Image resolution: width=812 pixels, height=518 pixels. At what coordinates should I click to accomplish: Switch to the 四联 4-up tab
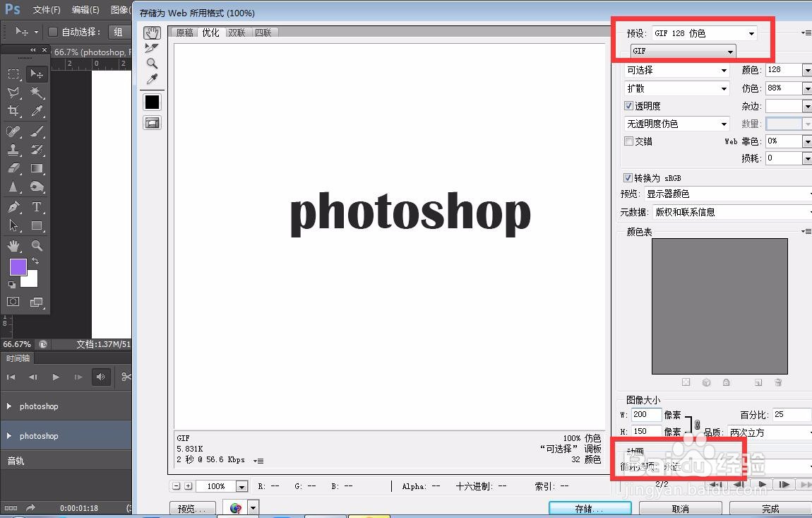click(x=263, y=33)
